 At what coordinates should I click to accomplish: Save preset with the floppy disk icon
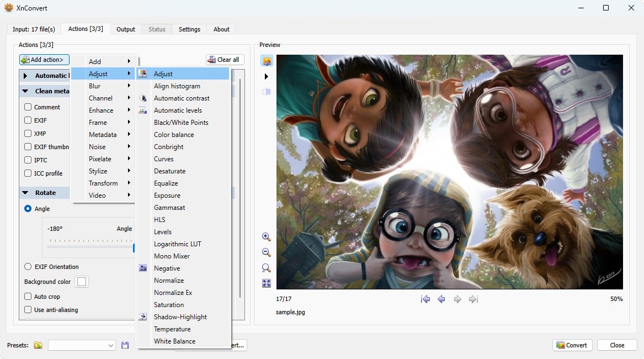click(125, 345)
